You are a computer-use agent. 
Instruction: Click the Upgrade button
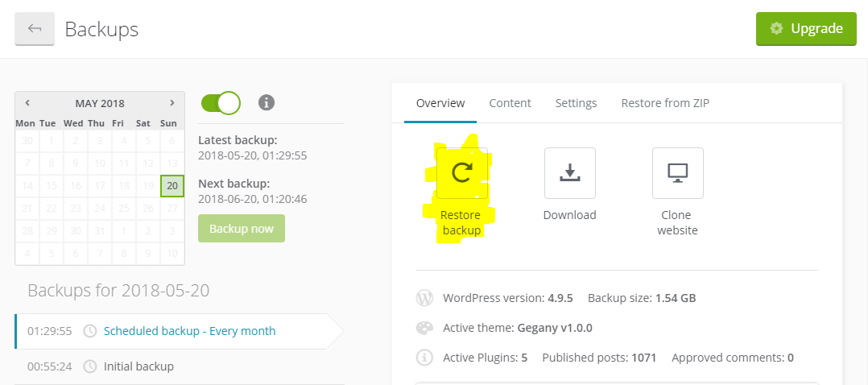(x=805, y=29)
